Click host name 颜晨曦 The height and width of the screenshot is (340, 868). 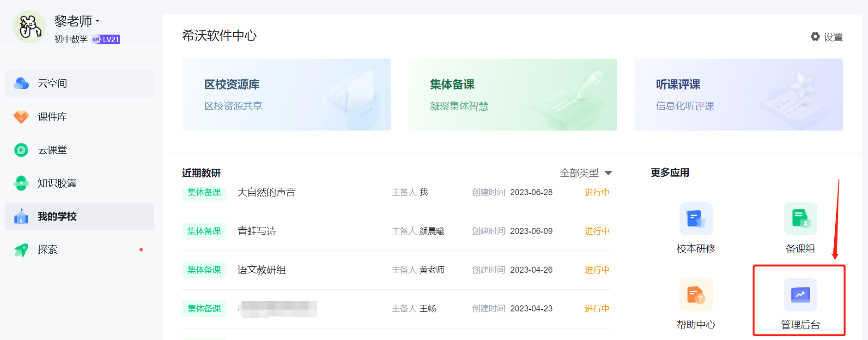pyautogui.click(x=432, y=231)
